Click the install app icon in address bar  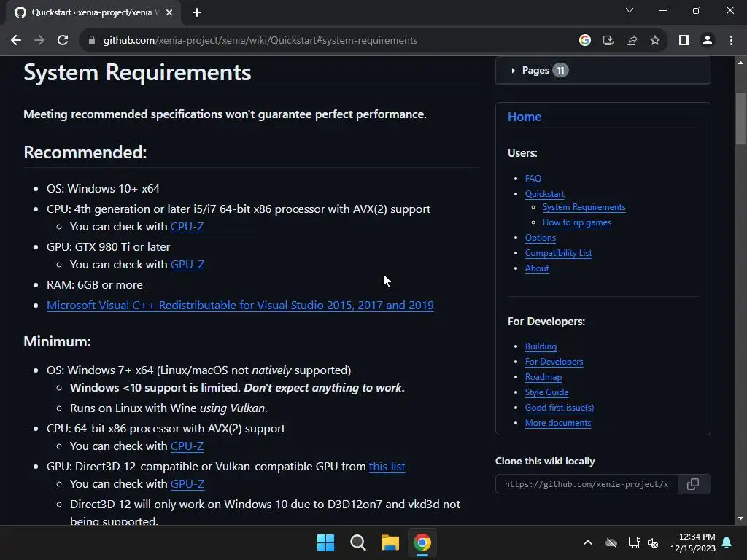point(608,41)
